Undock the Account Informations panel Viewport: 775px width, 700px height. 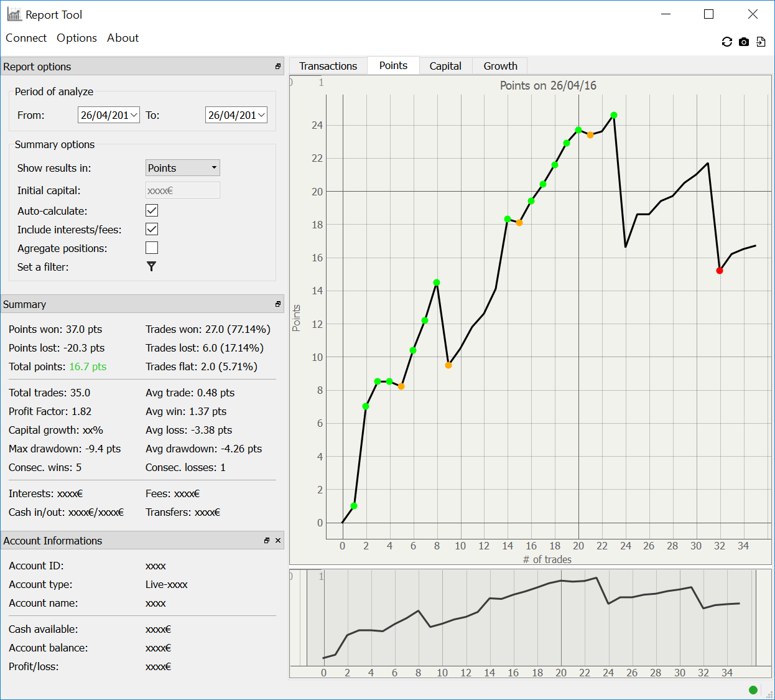coord(267,541)
